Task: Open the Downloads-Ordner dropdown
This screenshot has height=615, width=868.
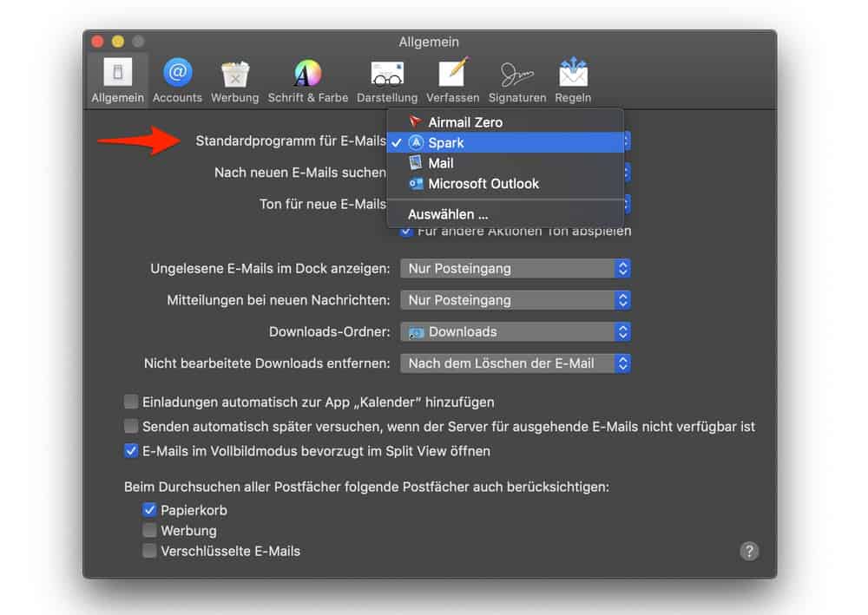Action: [x=515, y=332]
